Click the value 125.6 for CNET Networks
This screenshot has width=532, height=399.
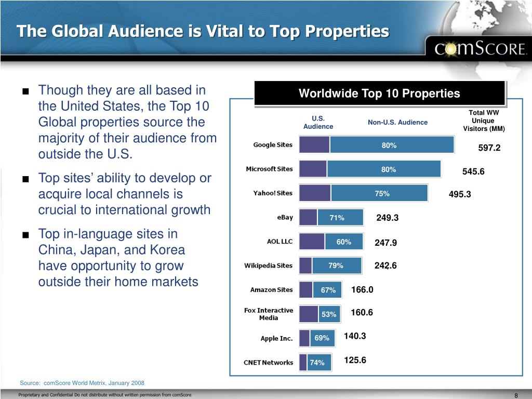coord(355,360)
